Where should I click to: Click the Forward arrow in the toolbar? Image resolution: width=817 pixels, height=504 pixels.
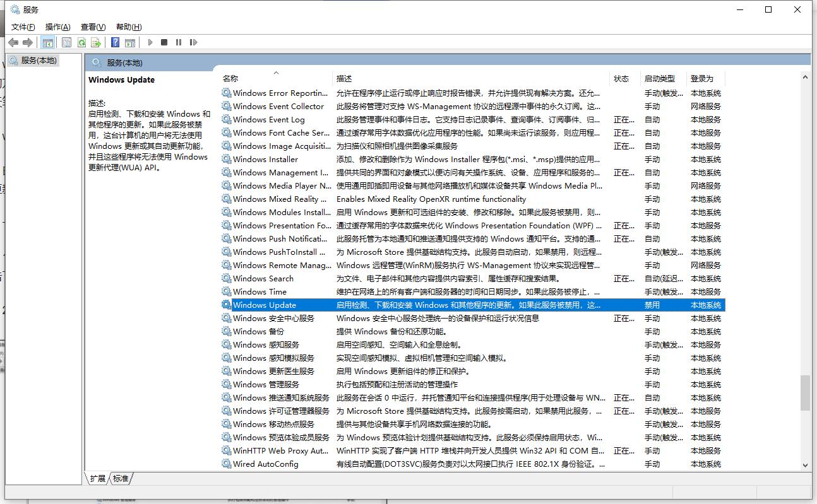(28, 42)
